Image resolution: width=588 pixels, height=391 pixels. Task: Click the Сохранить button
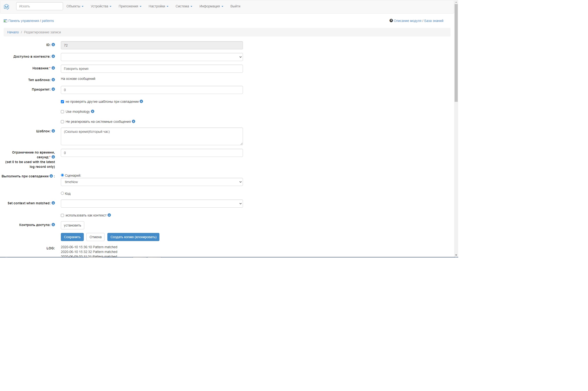[x=72, y=237]
